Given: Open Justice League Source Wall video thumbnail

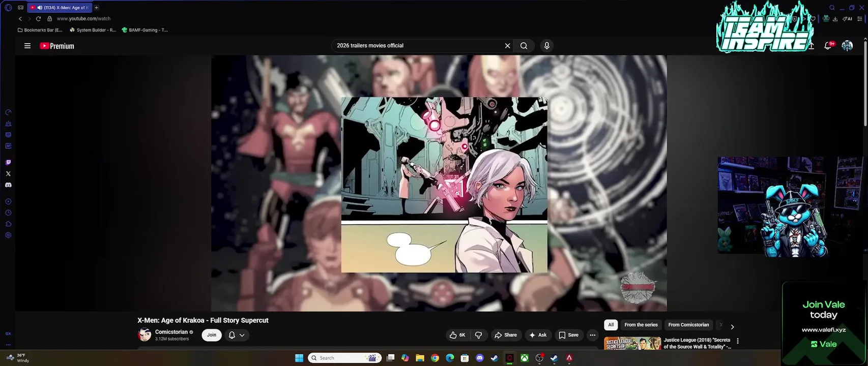Looking at the screenshot, I should click(x=632, y=344).
